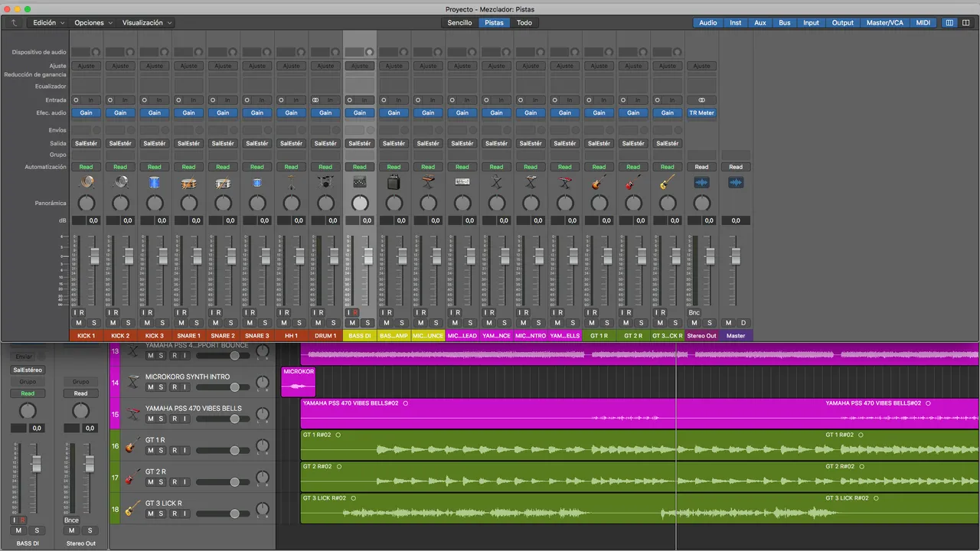Open Gain plug-in on GT 3...CK R strip
Screen dimensions: 980x551
668,112
